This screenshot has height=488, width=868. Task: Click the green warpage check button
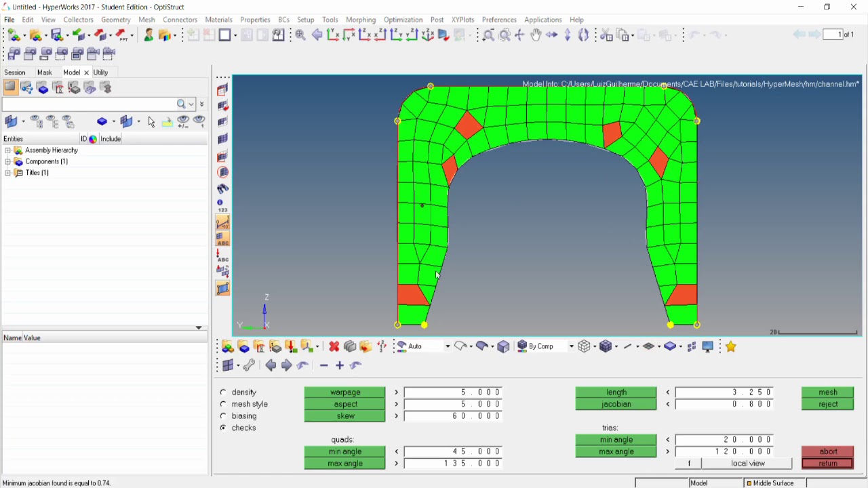(x=345, y=392)
